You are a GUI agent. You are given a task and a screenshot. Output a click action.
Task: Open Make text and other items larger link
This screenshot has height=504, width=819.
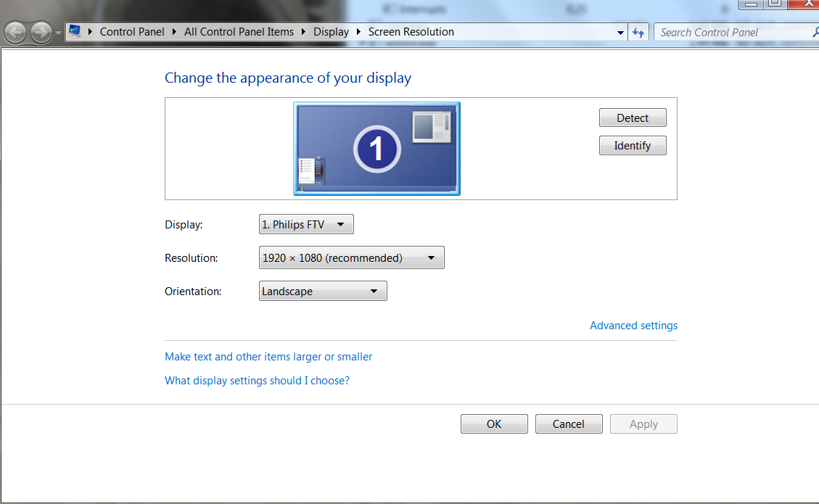click(268, 357)
